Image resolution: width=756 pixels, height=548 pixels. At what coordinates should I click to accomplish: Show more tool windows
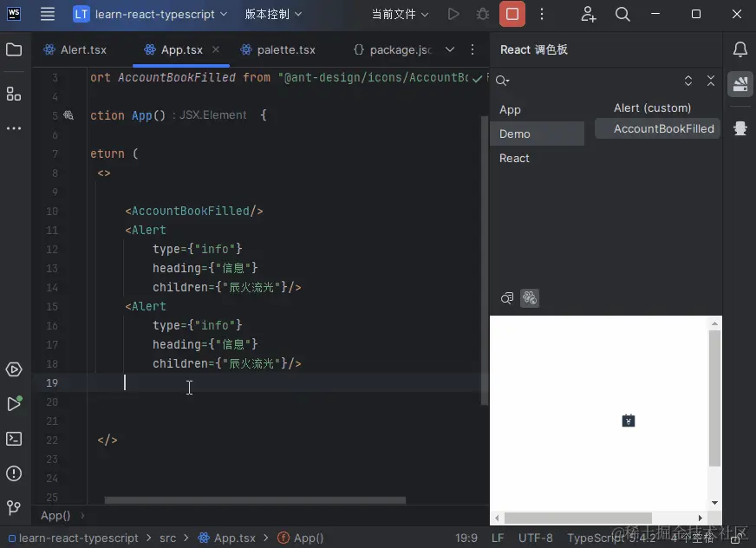point(14,128)
